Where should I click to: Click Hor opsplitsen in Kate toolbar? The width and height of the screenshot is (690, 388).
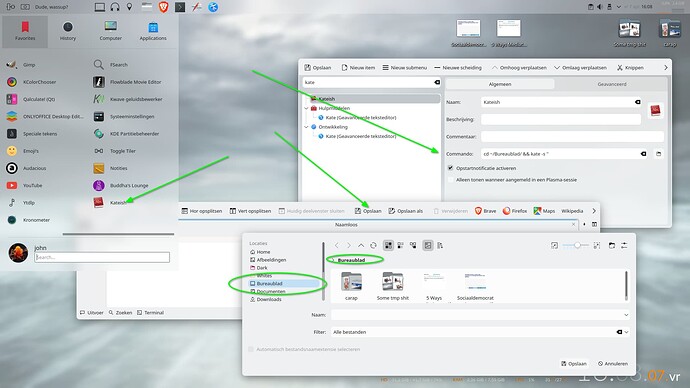[202, 211]
